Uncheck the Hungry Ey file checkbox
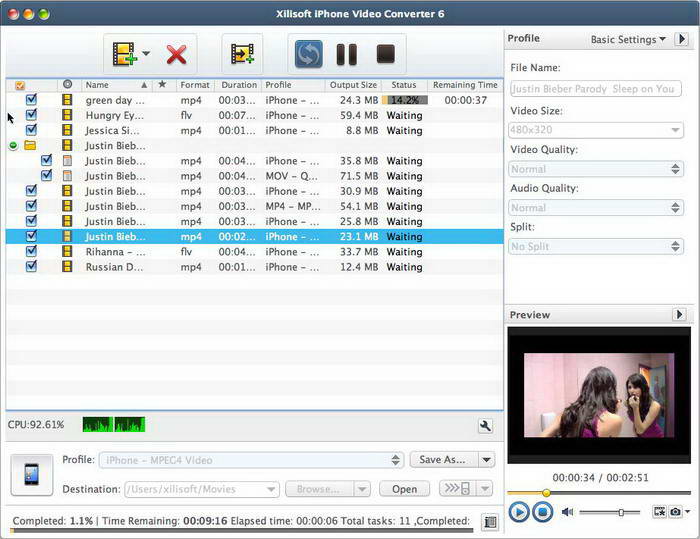The width and height of the screenshot is (700, 539). (x=31, y=115)
